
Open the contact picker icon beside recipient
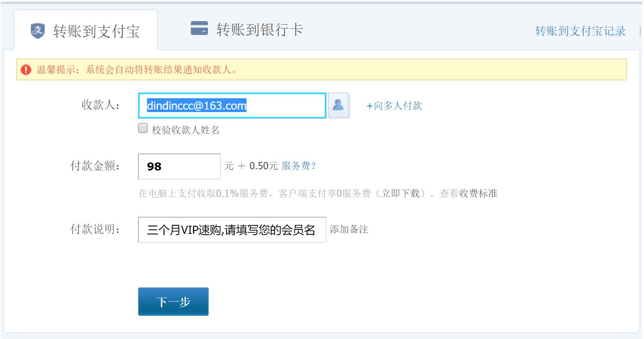pyautogui.click(x=338, y=105)
